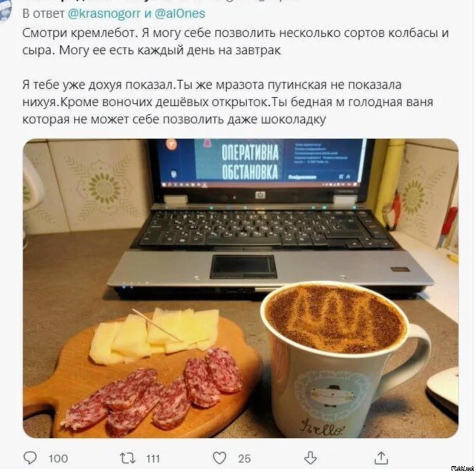Click the tweet text starting 'Смотри кремлебот'

coord(235,41)
